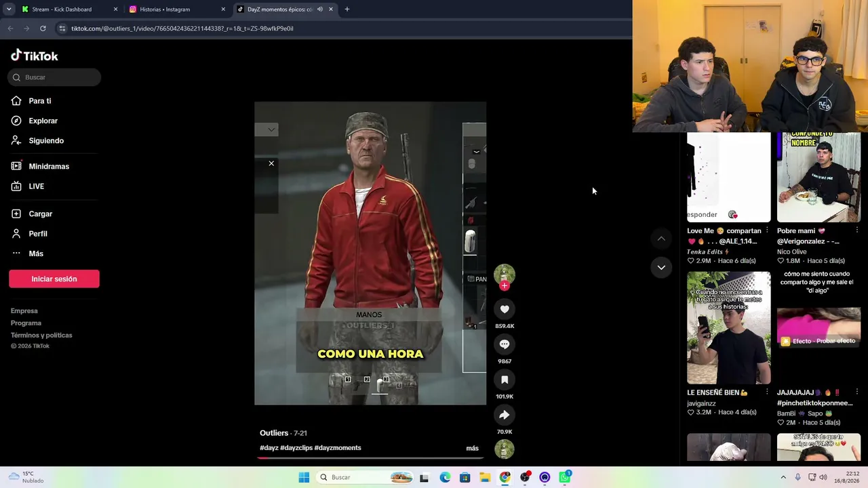The height and width of the screenshot is (488, 868).
Task: Close the Instagram tab
Action: pyautogui.click(x=223, y=9)
